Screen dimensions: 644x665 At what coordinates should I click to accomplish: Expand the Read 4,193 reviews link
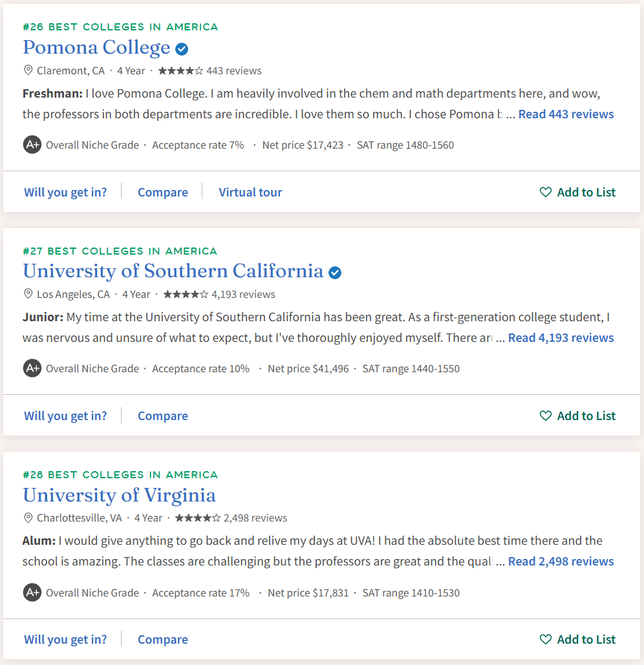[561, 337]
